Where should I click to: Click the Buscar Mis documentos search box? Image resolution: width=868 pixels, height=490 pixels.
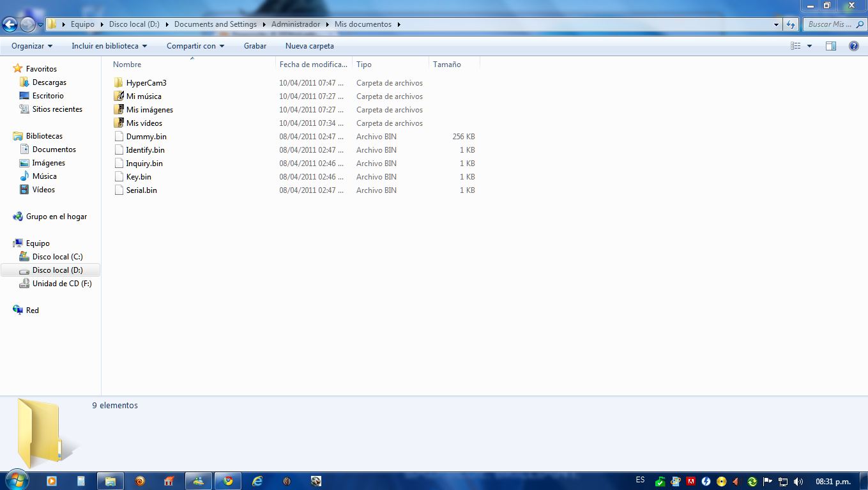click(x=834, y=24)
